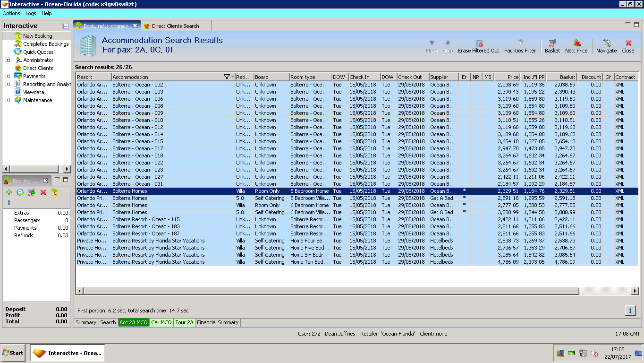Click the red X delete icon in Booking panel

pos(43,192)
